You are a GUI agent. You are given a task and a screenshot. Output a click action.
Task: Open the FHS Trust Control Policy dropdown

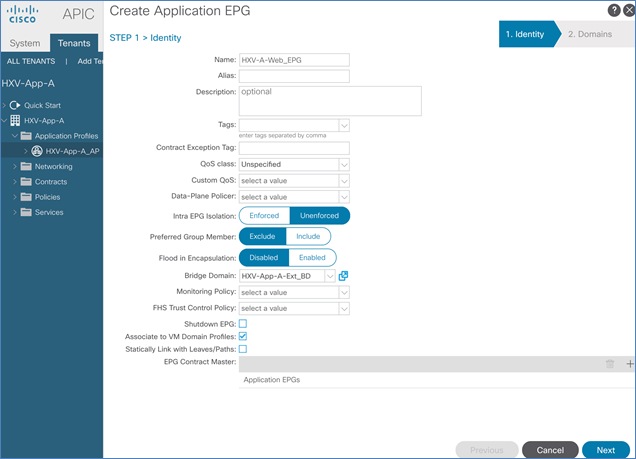[x=344, y=309]
